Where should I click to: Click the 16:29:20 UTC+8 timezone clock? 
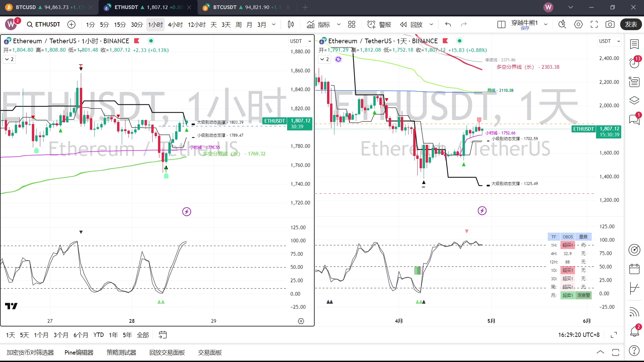579,335
